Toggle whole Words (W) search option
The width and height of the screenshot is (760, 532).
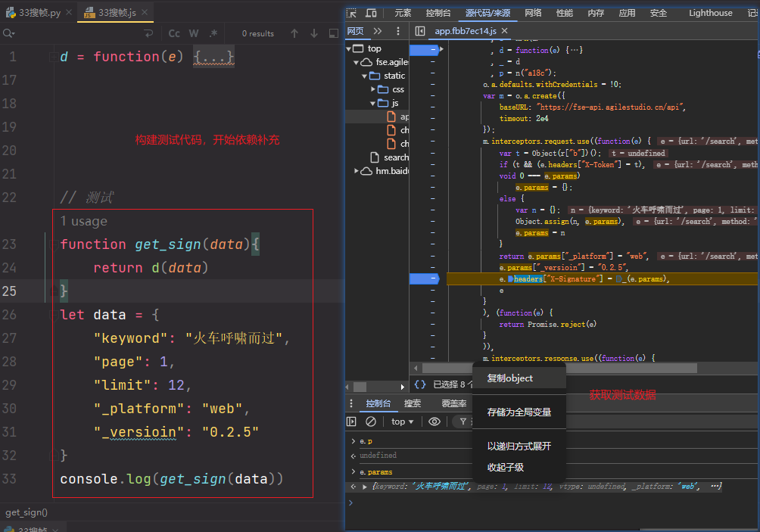194,33
